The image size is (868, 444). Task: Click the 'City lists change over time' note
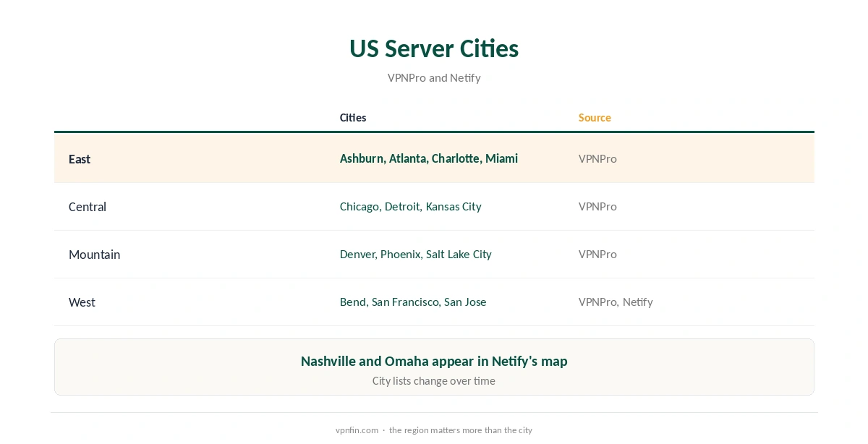tap(434, 380)
